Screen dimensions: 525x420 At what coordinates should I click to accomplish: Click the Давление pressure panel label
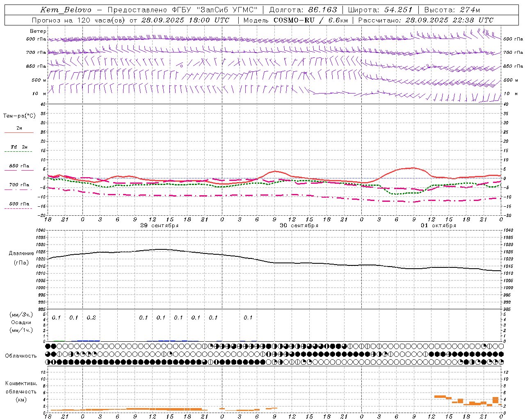click(21, 253)
